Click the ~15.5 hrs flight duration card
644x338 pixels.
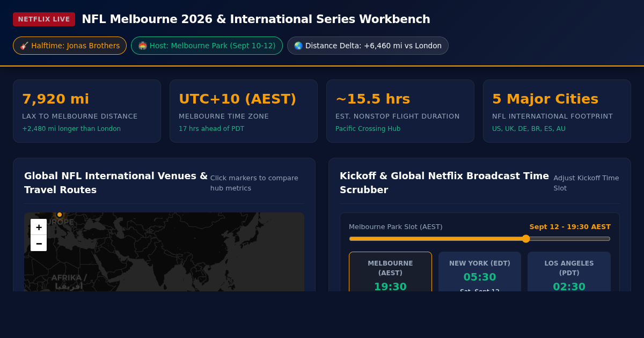point(400,111)
